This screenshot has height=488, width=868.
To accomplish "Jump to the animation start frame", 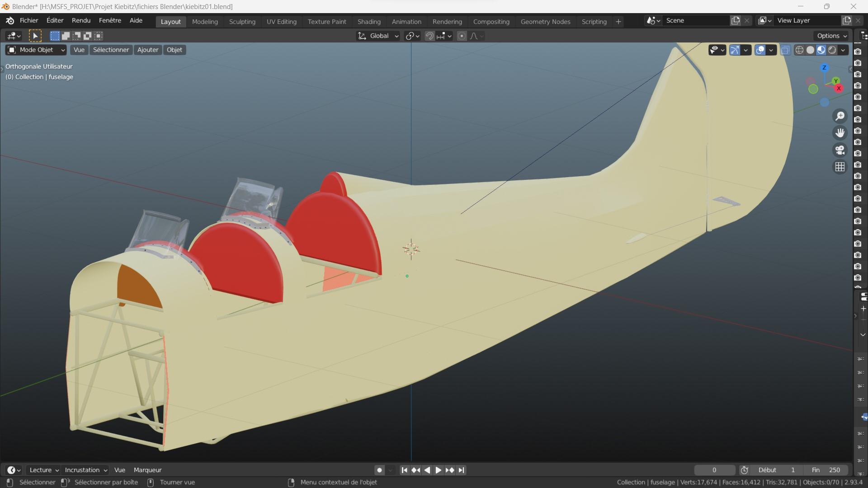I will 405,470.
